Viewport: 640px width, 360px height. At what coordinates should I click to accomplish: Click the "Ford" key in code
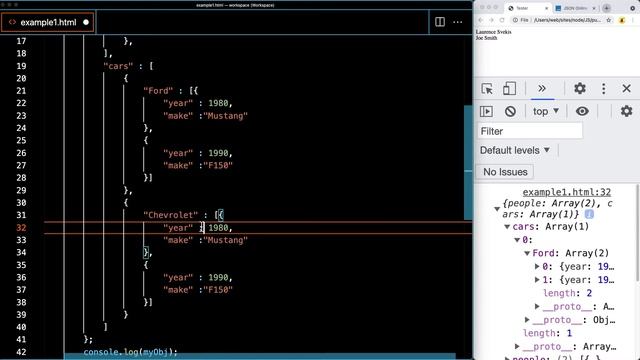(158, 91)
